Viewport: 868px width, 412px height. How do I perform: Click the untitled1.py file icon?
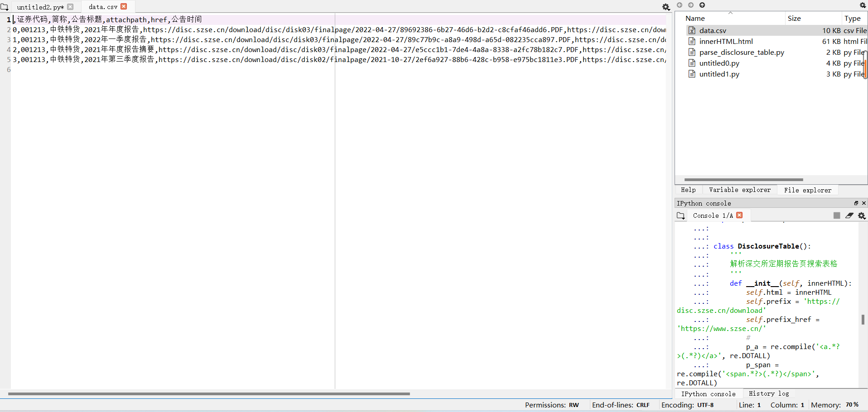coord(692,74)
